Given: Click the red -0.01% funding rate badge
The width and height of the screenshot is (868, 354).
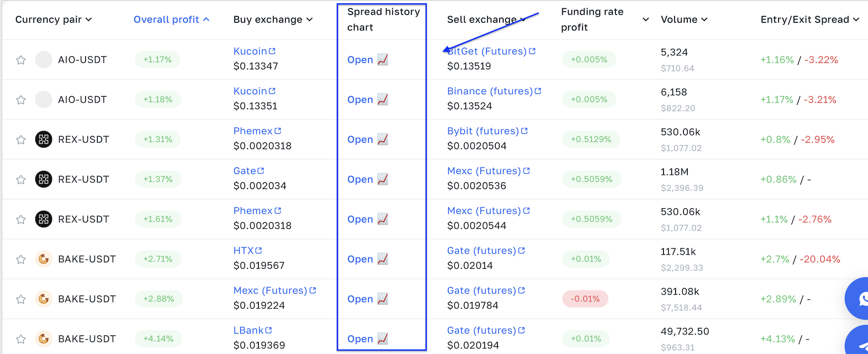Looking at the screenshot, I should 585,299.
